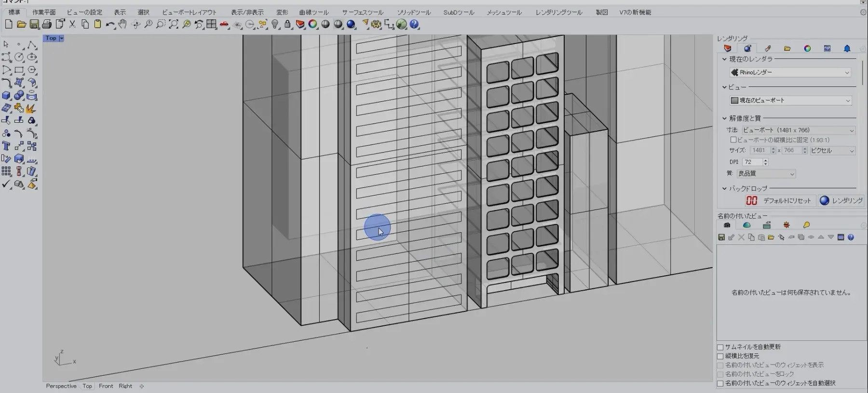
Task: Check the 縦横比を復元 option
Action: click(720, 356)
